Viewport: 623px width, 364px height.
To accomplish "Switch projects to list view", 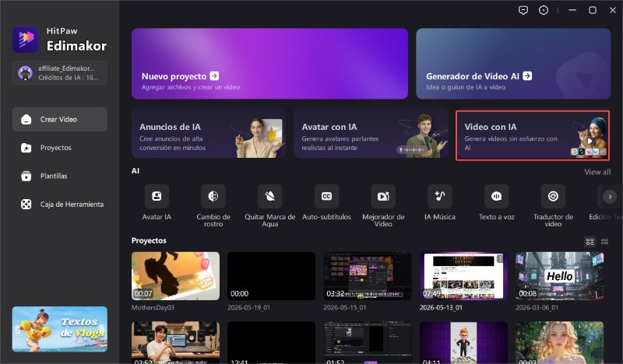I will coord(605,241).
